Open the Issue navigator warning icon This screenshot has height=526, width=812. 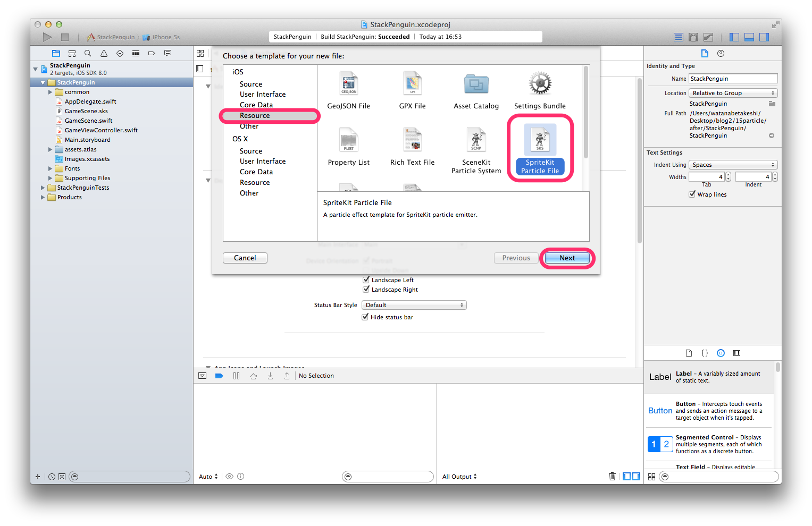tap(104, 53)
